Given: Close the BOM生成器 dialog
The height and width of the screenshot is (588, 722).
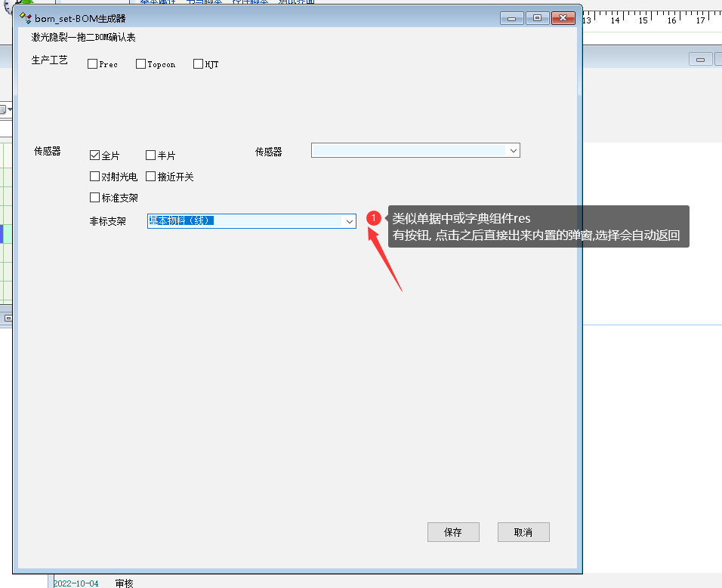Looking at the screenshot, I should pos(563,18).
